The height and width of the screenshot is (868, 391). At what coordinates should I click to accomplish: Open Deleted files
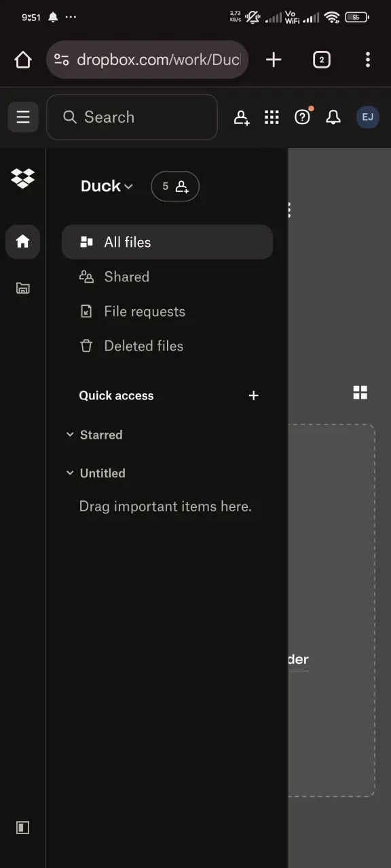[x=167, y=346]
